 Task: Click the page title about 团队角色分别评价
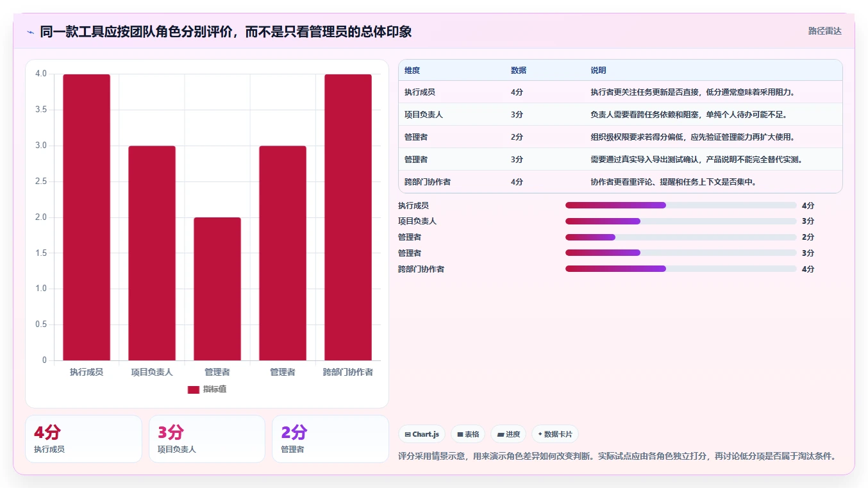pyautogui.click(x=226, y=31)
